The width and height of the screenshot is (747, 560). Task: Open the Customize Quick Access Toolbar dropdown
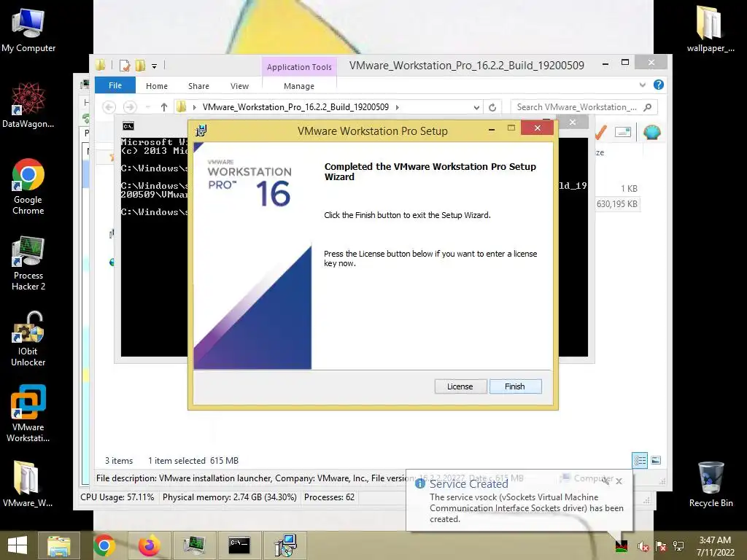(155, 66)
